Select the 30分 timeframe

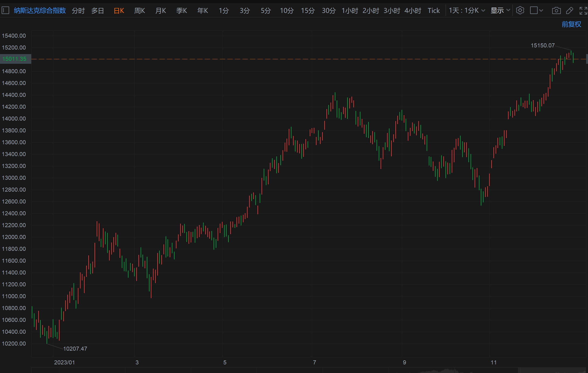coord(329,10)
